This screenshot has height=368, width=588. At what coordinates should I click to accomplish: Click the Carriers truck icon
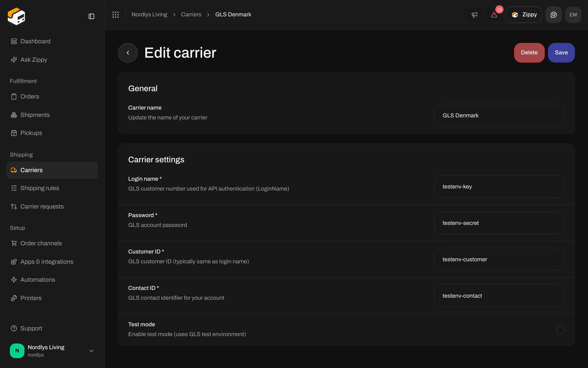tap(14, 170)
